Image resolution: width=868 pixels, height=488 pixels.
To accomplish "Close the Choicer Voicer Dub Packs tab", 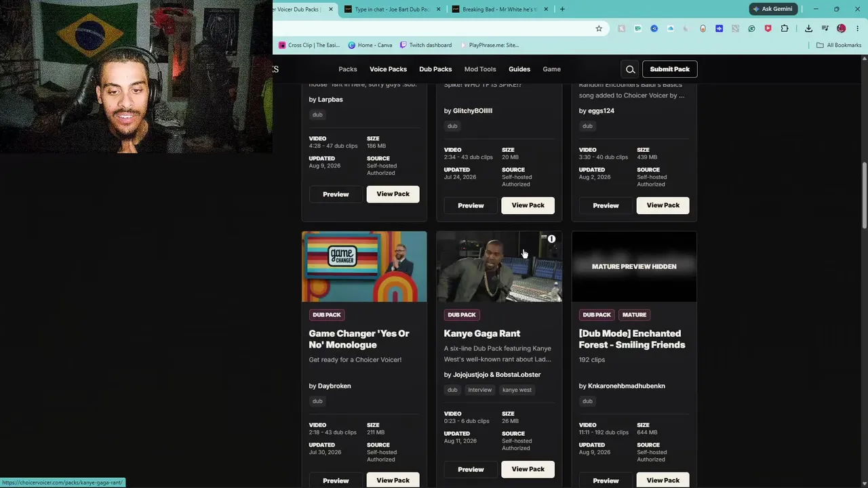I will tap(331, 9).
